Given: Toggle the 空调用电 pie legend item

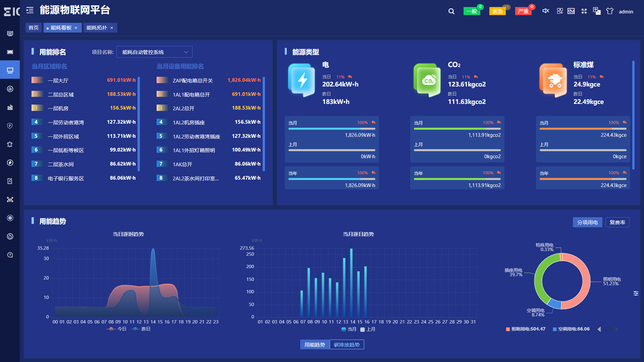Looking at the screenshot, I should click(571, 329).
